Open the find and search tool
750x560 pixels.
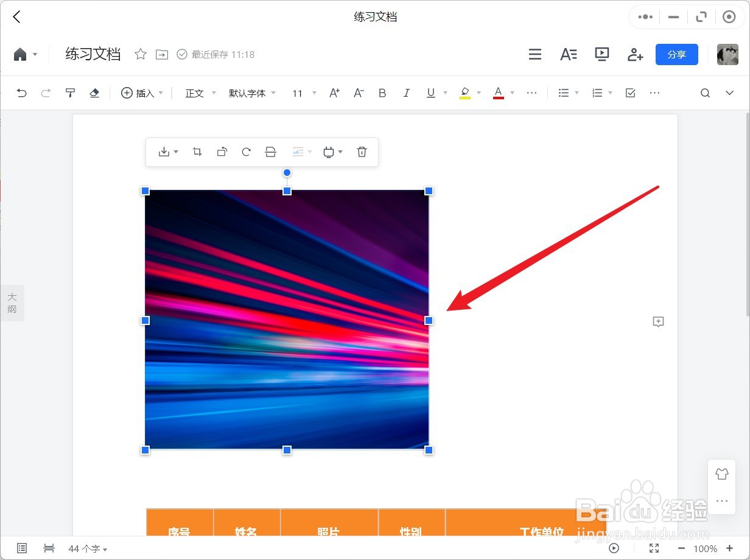[x=704, y=93]
